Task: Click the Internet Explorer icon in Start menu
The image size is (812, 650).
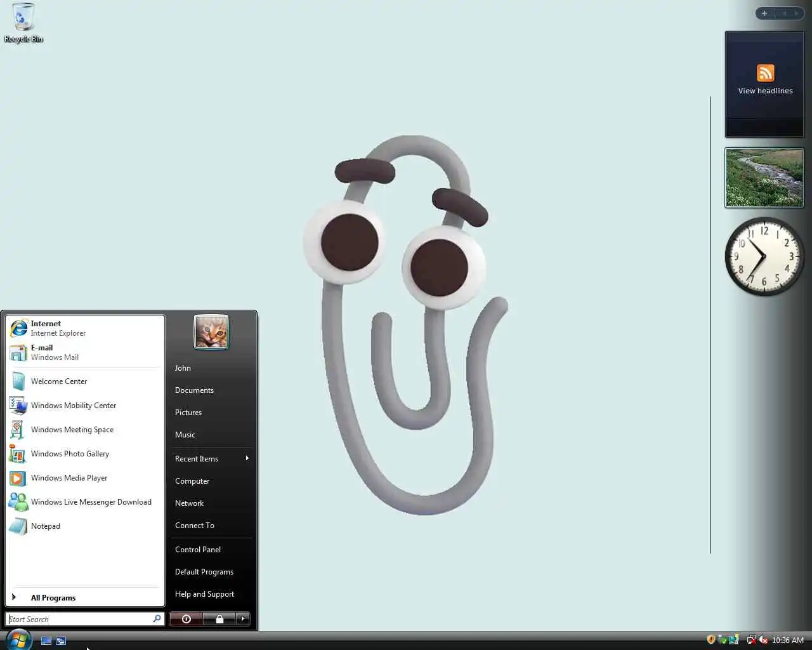Action: tap(19, 328)
